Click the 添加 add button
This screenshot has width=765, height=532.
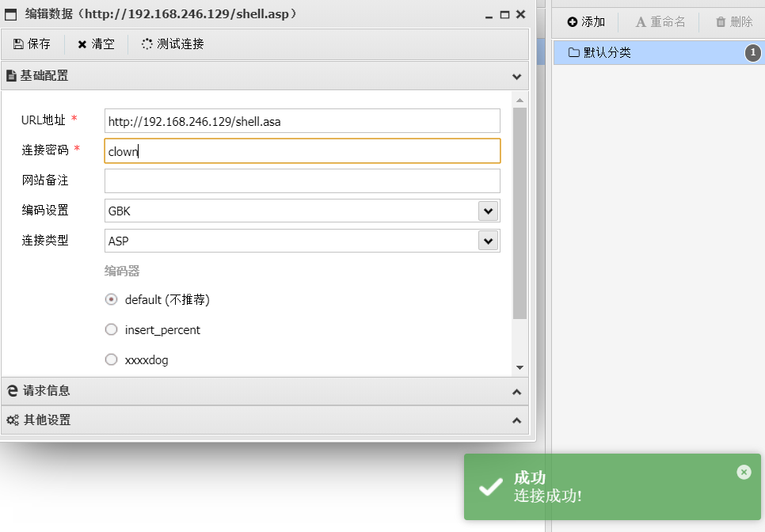(x=586, y=22)
